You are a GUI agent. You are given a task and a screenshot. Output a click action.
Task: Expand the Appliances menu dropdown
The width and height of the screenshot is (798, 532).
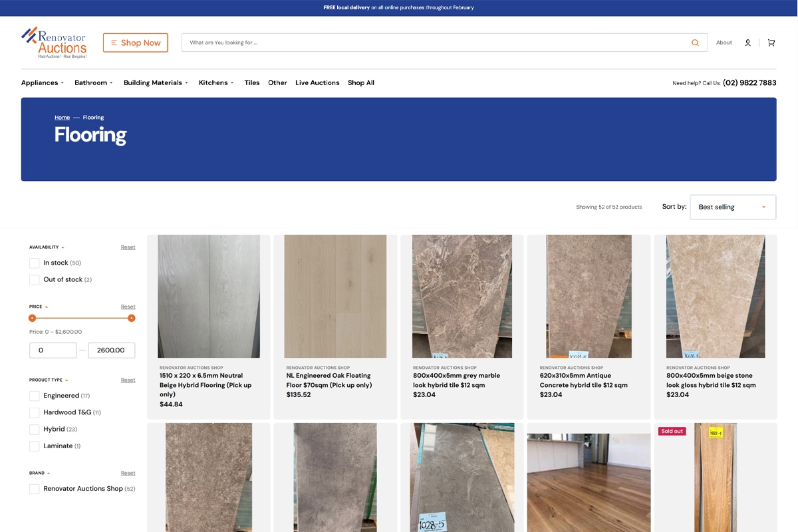pos(43,82)
